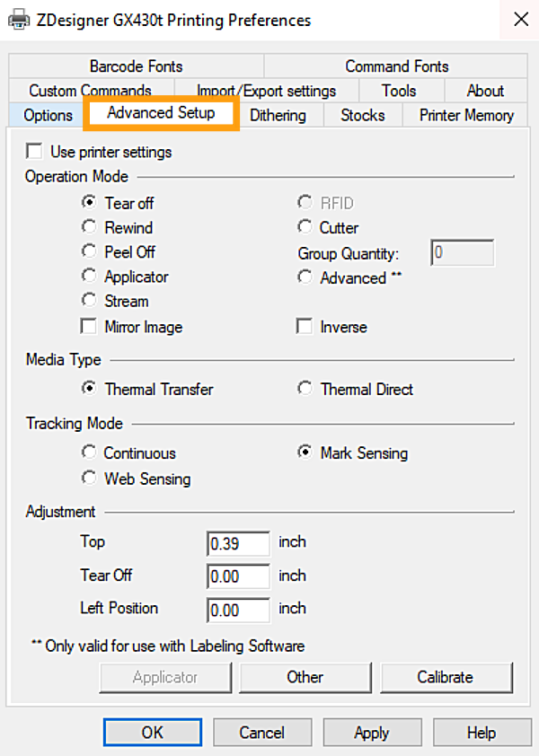Viewport: 539px width, 756px height.
Task: Select Web Sensing tracking mode
Action: tap(89, 478)
